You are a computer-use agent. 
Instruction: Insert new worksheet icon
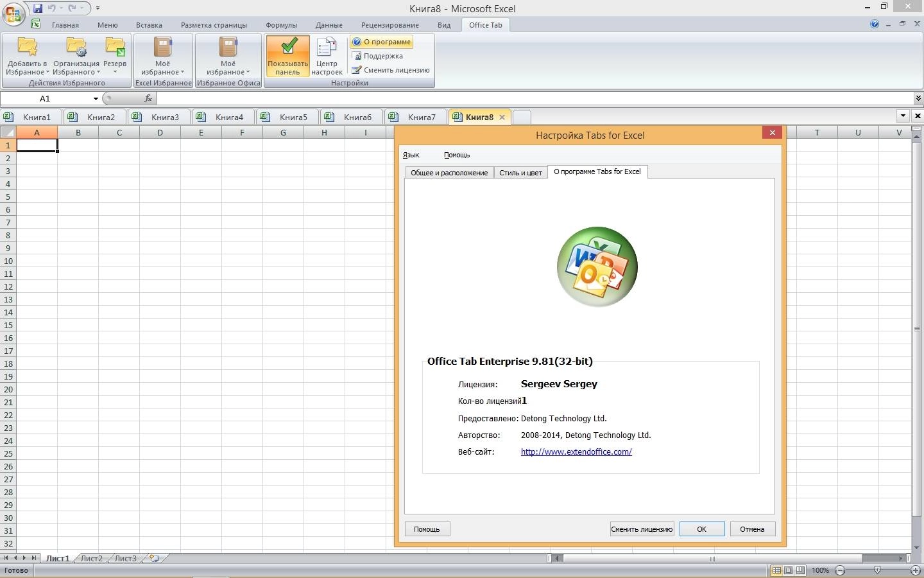point(154,558)
